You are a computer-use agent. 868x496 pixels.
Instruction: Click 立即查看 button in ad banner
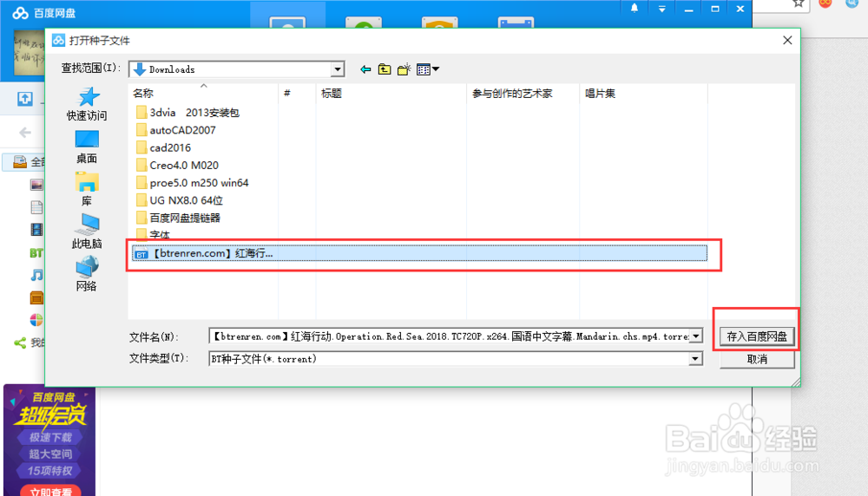50,491
